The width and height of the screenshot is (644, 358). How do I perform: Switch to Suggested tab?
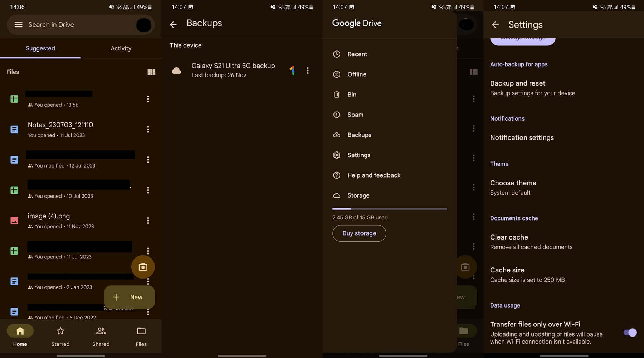pyautogui.click(x=40, y=48)
